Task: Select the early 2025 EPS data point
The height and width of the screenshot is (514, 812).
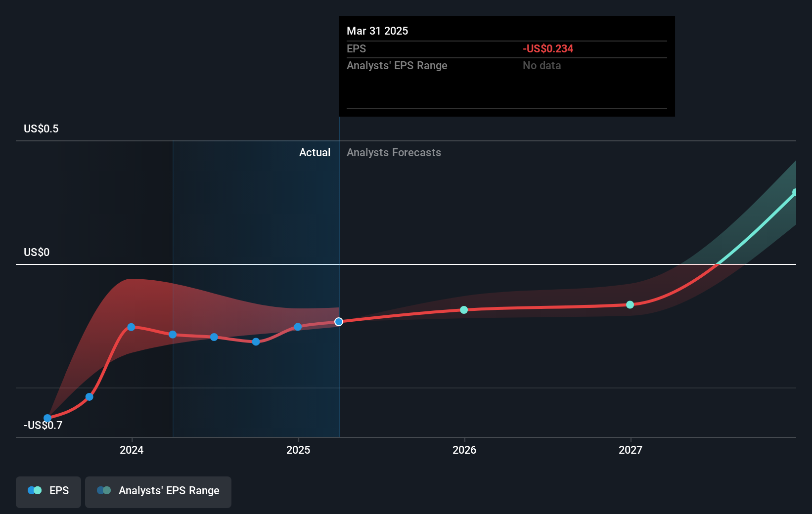Action: click(298, 327)
